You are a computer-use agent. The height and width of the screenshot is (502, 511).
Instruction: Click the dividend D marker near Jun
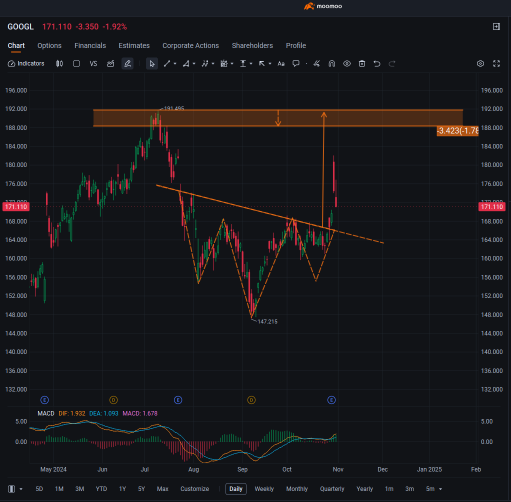click(113, 400)
